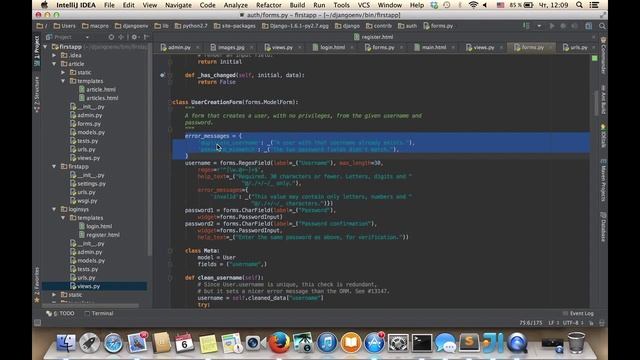Open IntelliJ IDEA icon in the Dock
Viewport: 640px width, 360px height.
pos(493,342)
